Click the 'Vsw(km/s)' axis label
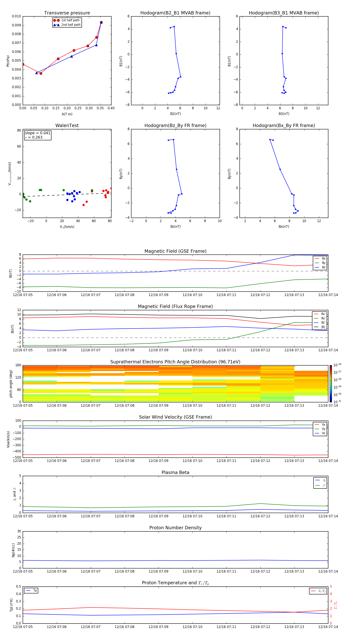The height and width of the screenshot is (644, 351). (8, 439)
